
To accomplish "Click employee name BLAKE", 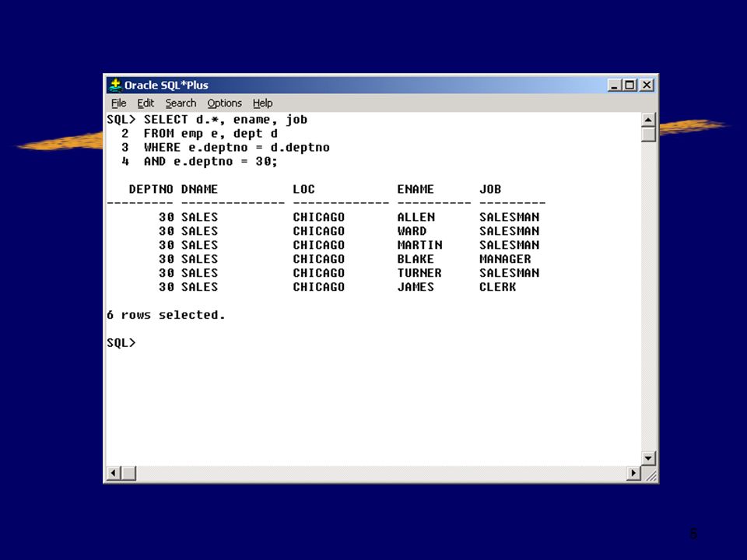I will [x=416, y=259].
